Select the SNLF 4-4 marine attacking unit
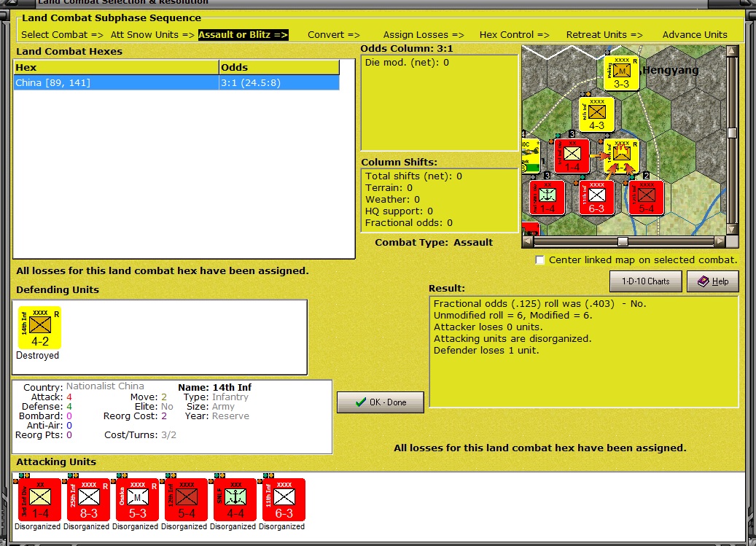756x546 pixels. tap(235, 500)
